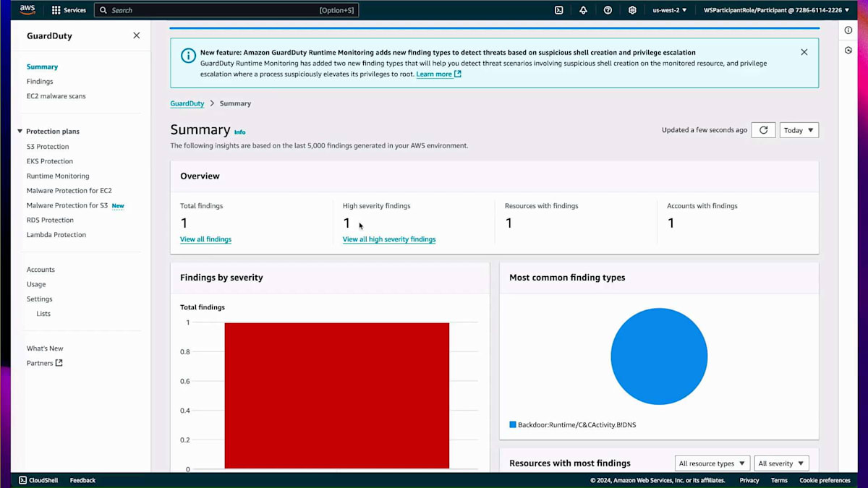Image resolution: width=868 pixels, height=488 pixels.
Task: Click the red high severity bar
Action: click(x=337, y=395)
